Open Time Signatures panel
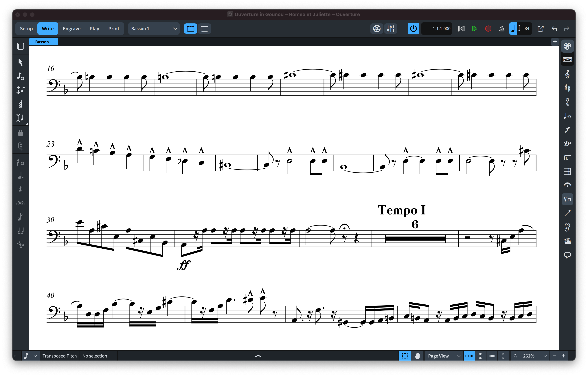Image resolution: width=588 pixels, height=376 pixels. click(x=567, y=102)
